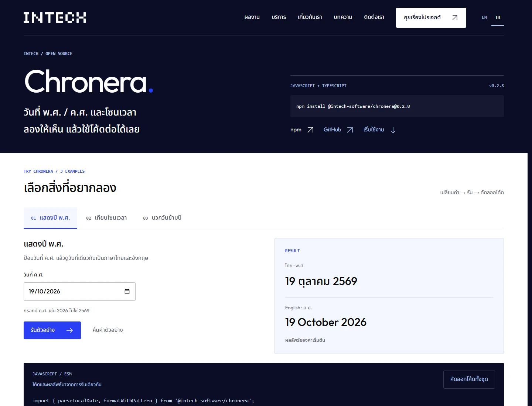Open the GitHub repository link
Viewport: 532px width, 406px height.
coord(338,130)
